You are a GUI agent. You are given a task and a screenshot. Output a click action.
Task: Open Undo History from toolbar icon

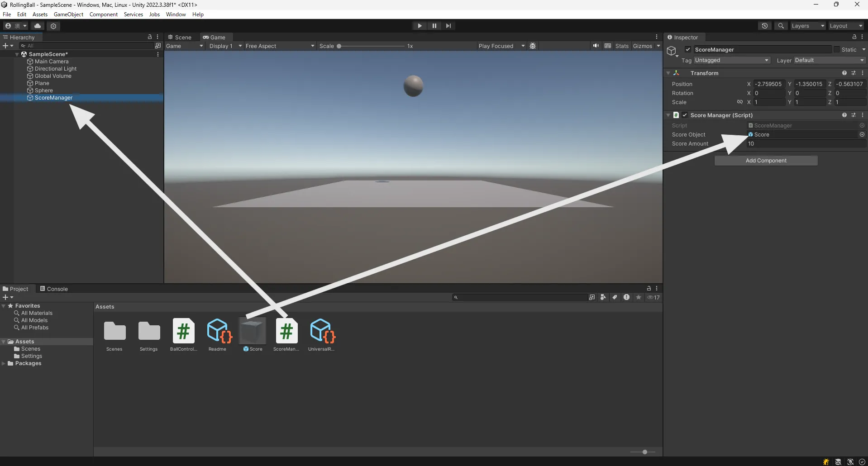click(x=764, y=26)
